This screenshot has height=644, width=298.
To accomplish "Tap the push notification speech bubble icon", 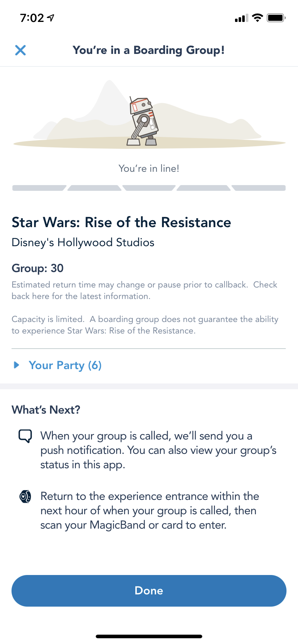I will [x=25, y=436].
